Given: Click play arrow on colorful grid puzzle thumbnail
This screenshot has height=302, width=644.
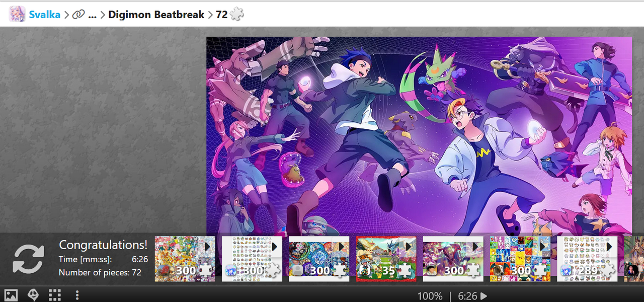Looking at the screenshot, I should 543,247.
